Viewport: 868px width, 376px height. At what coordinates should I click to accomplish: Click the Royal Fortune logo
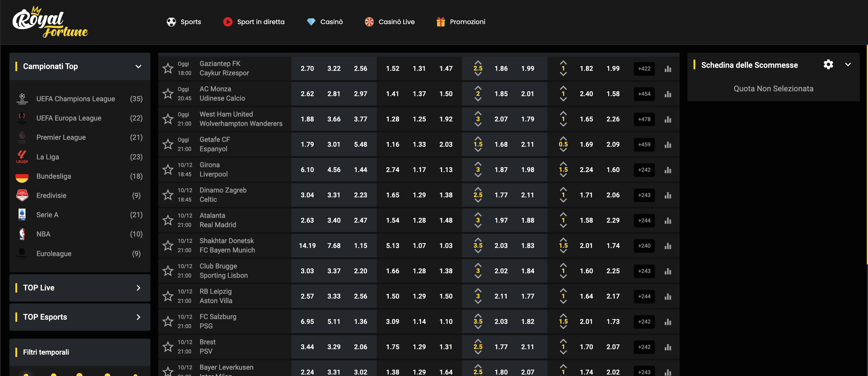coord(50,22)
